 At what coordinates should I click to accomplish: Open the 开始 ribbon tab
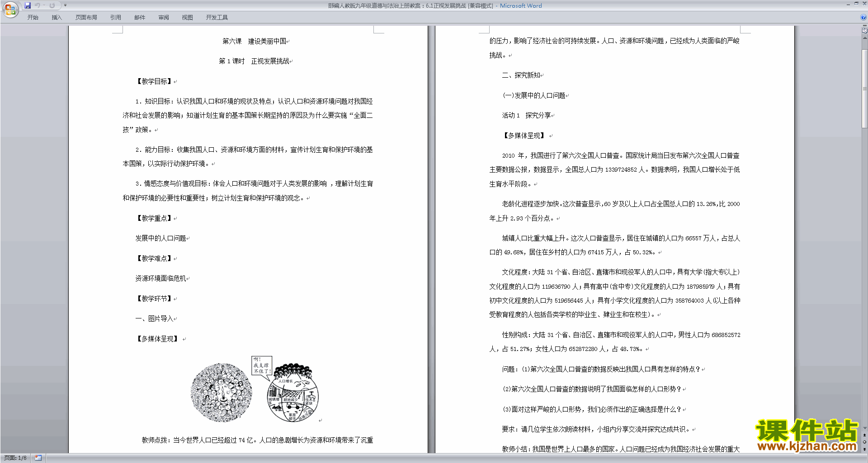click(x=33, y=17)
